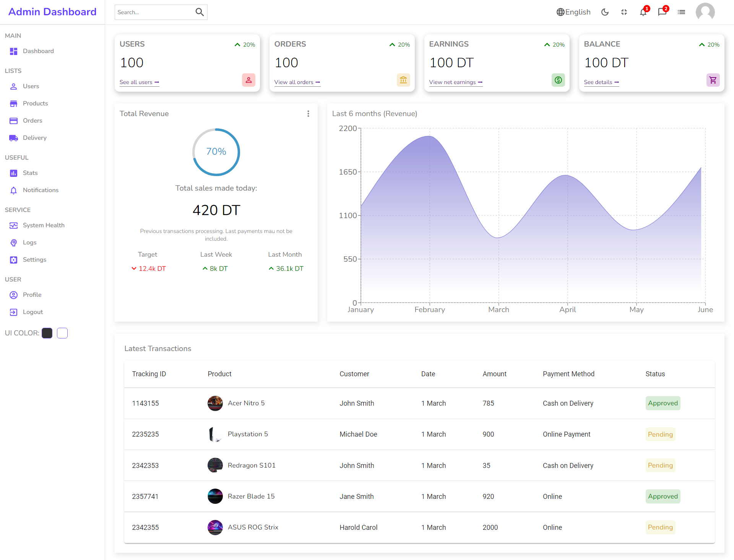Screen dimensions: 734x560
Task: Open the user avatar menu
Action: click(705, 12)
